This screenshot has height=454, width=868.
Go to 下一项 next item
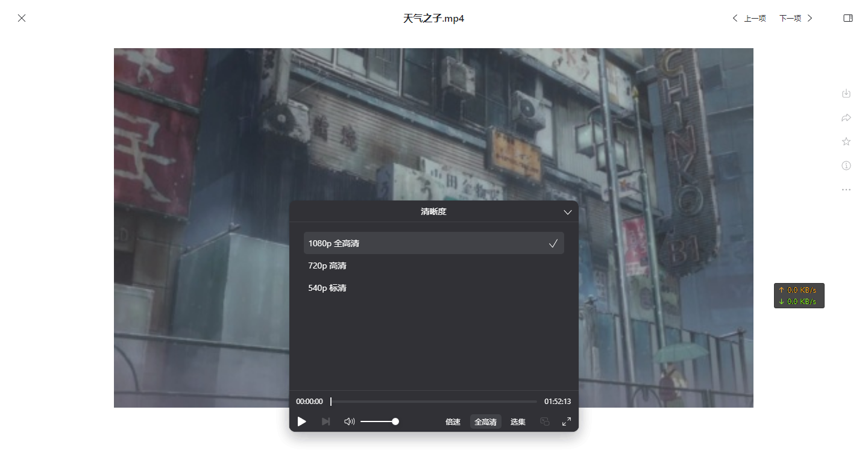tap(796, 18)
